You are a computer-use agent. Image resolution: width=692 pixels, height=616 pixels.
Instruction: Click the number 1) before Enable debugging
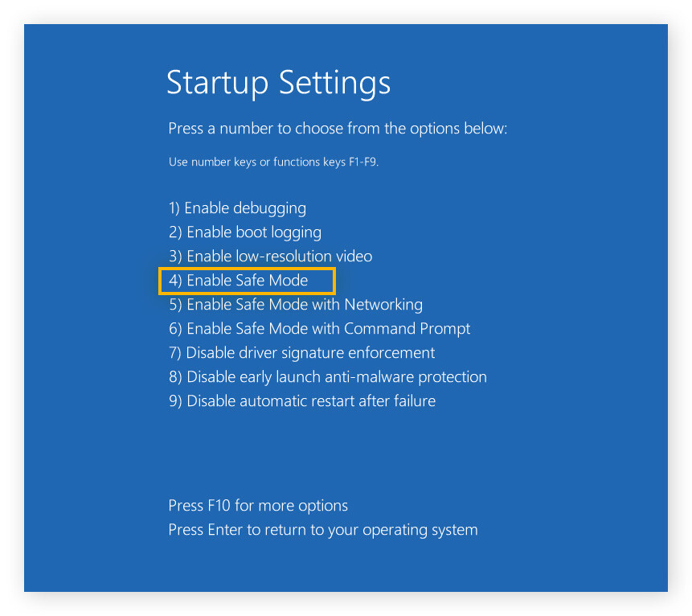click(174, 208)
